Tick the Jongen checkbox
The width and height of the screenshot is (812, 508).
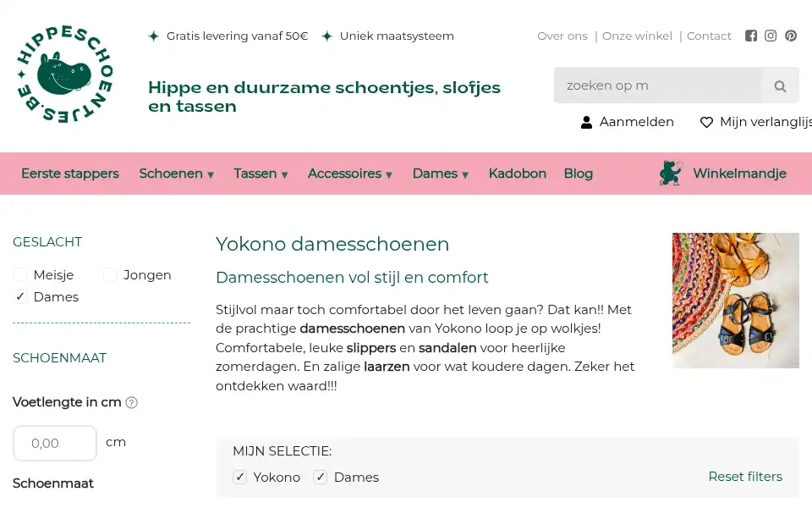pos(110,274)
